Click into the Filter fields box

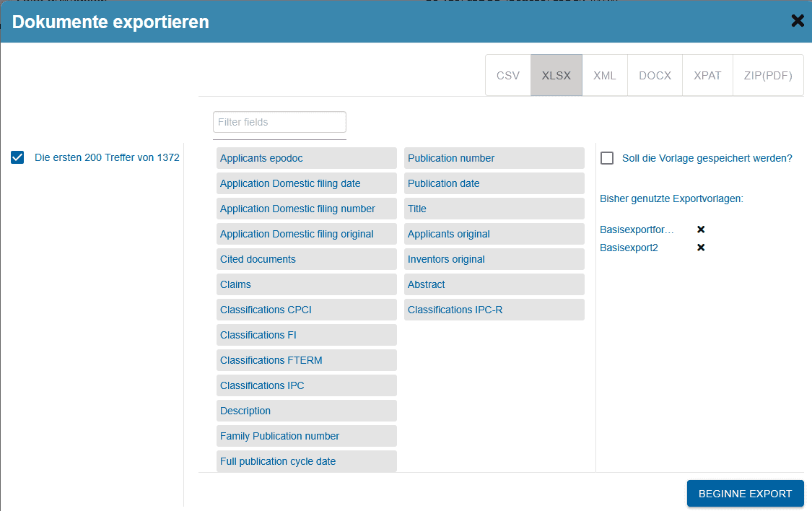click(279, 122)
